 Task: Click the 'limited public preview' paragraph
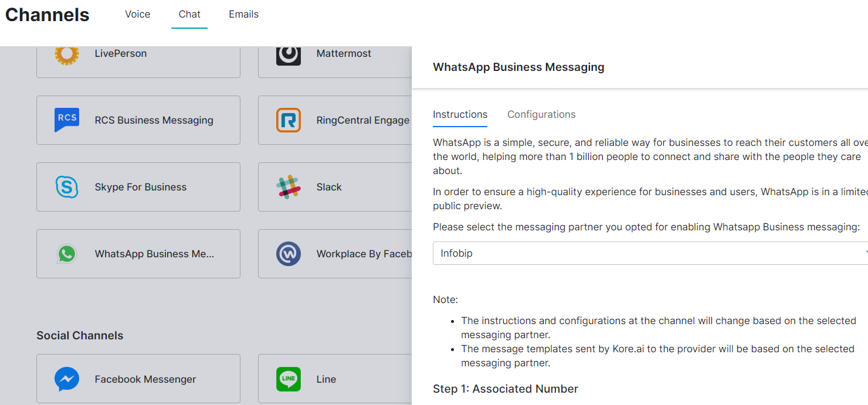point(650,199)
